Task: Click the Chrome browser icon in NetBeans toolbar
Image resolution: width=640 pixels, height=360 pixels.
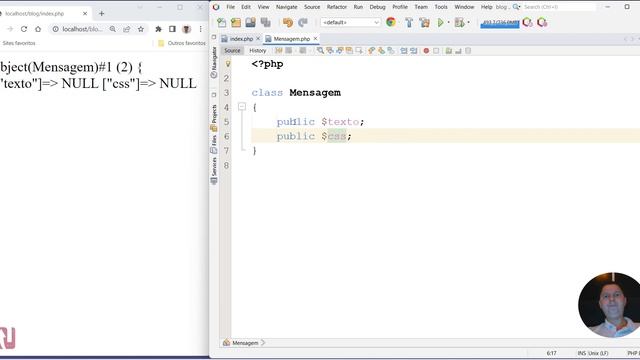Action: (x=391, y=22)
